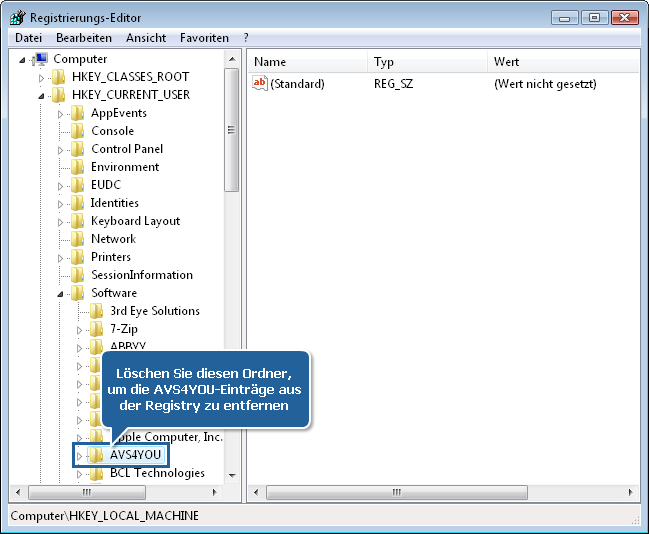
Task: Click tree pane horizontal scroll right arrow
Action: coord(214,492)
